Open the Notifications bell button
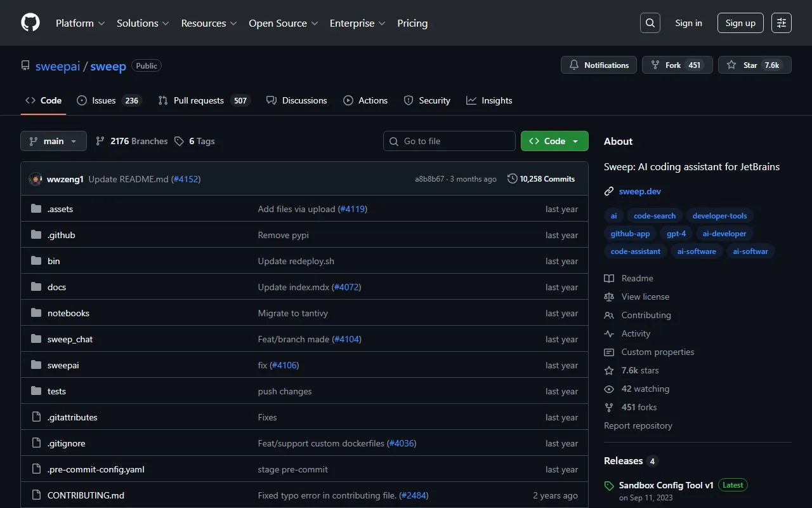 click(599, 65)
